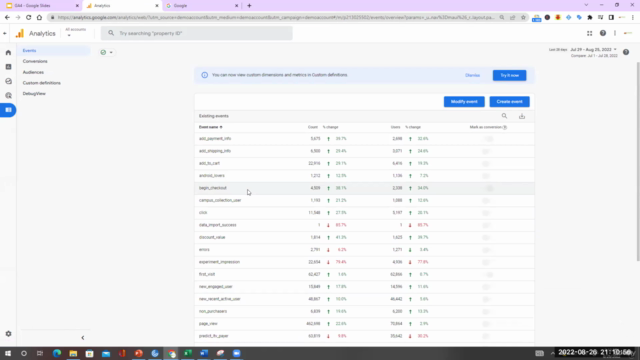The height and width of the screenshot is (360, 640).
Task: Open the browser tab search chevron
Action: coord(586,5)
